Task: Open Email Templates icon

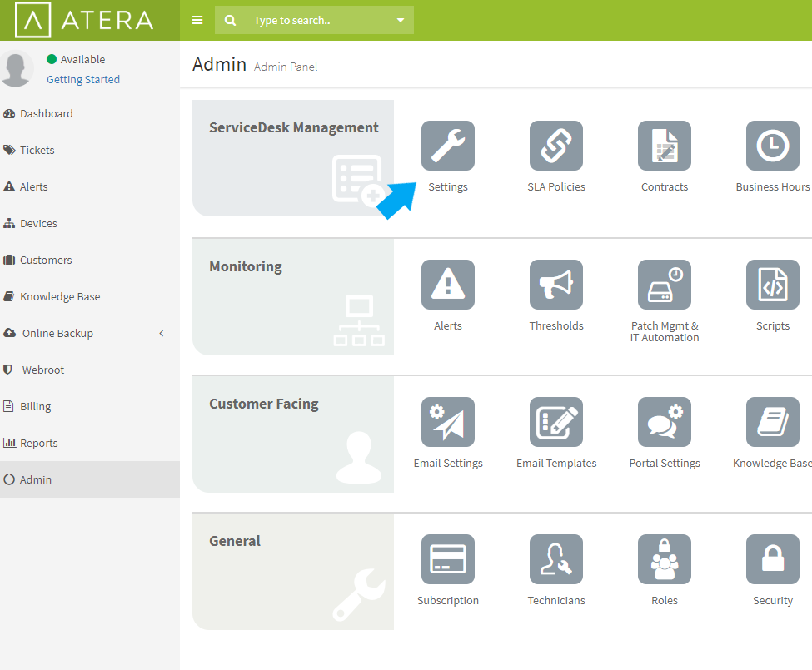Action: (x=556, y=422)
